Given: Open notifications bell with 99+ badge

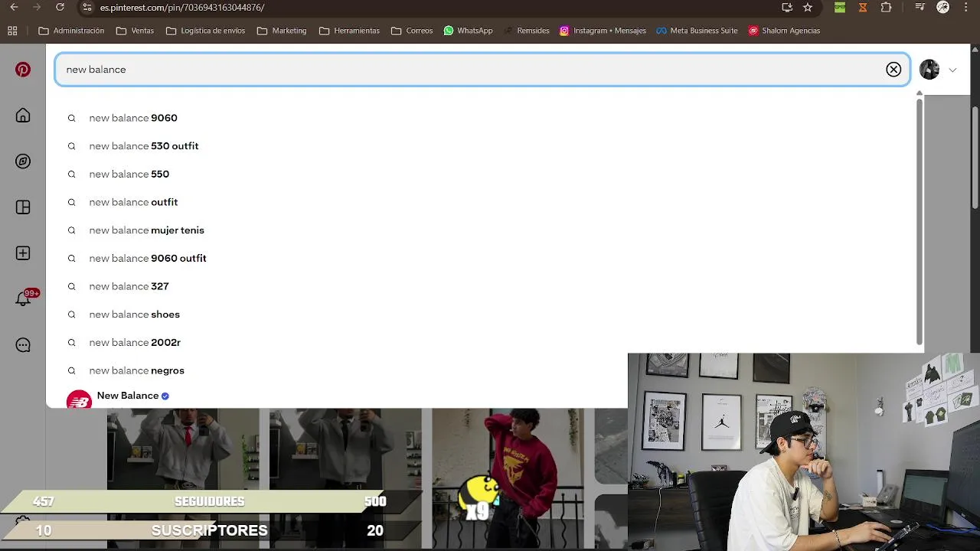Looking at the screenshot, I should click(24, 298).
